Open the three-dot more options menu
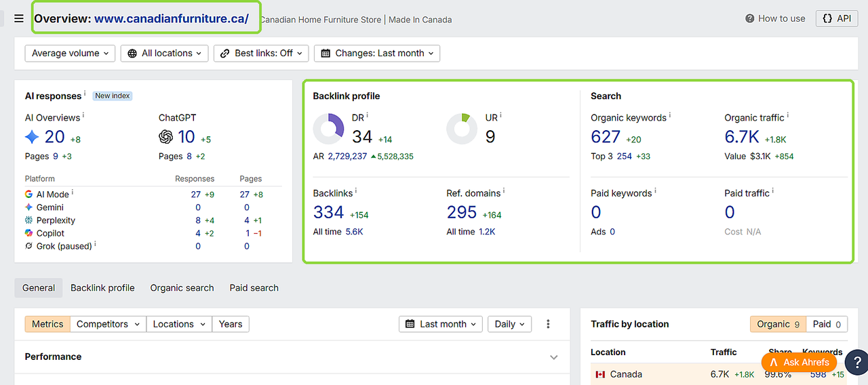The width and height of the screenshot is (868, 385). point(548,324)
